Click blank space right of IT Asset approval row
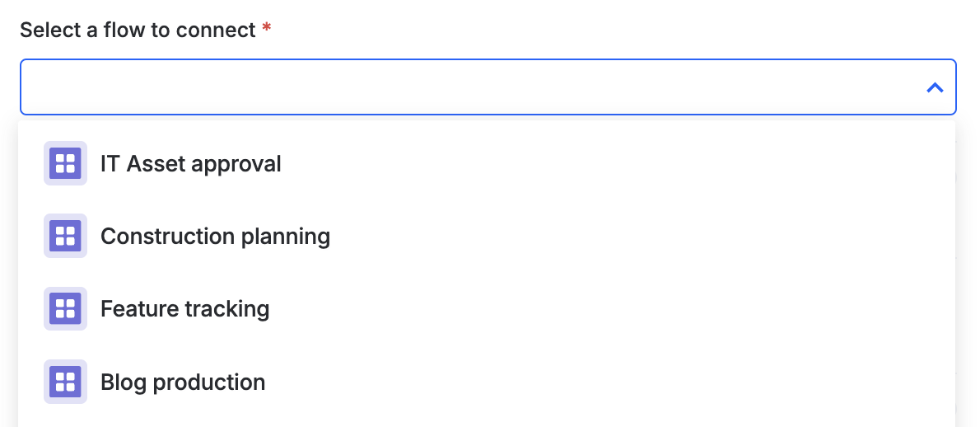The width and height of the screenshot is (980, 427). pos(618,163)
